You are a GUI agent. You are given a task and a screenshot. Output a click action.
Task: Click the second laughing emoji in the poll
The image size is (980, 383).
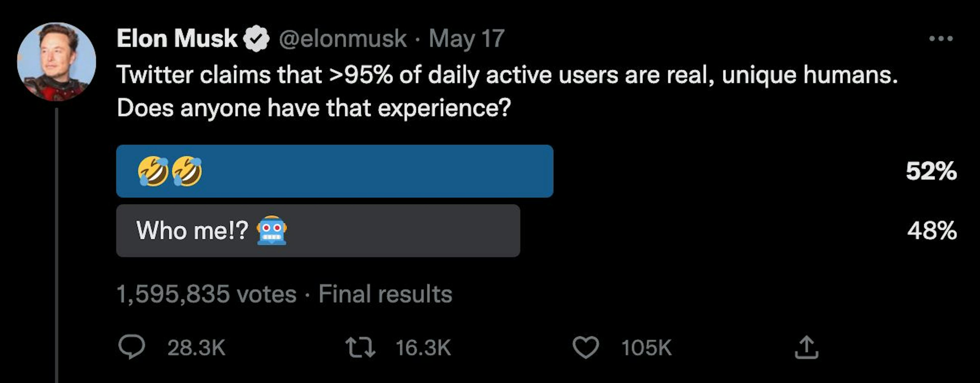tap(187, 171)
